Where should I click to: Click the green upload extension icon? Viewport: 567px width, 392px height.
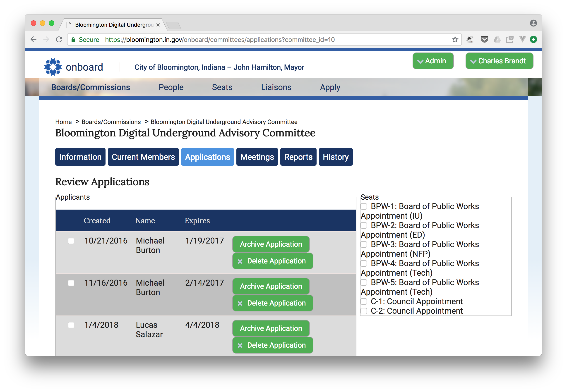533,40
